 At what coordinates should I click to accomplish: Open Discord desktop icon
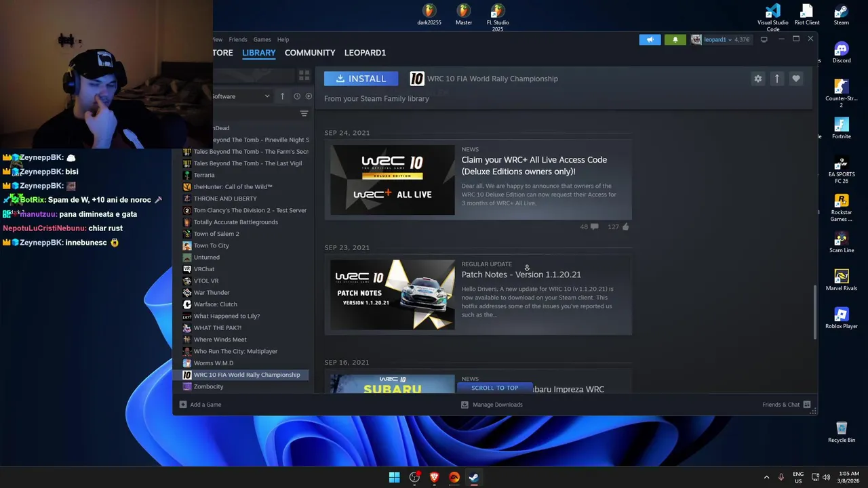(842, 53)
